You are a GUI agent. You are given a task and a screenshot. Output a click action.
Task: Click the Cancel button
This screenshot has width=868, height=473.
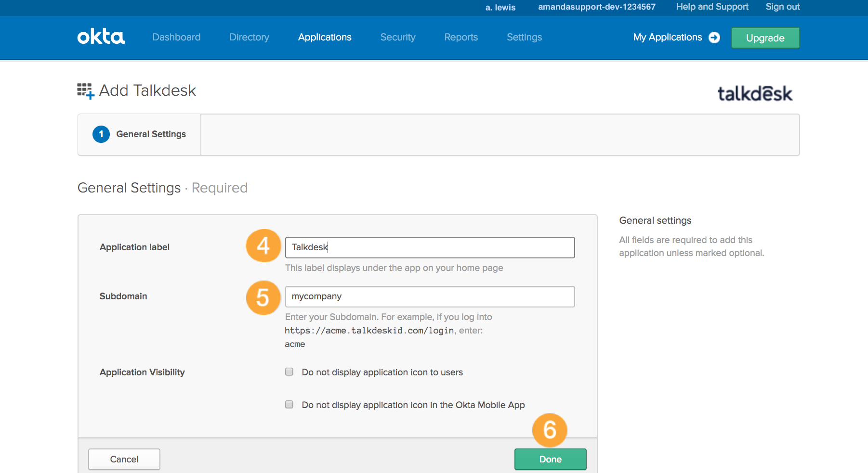point(124,459)
